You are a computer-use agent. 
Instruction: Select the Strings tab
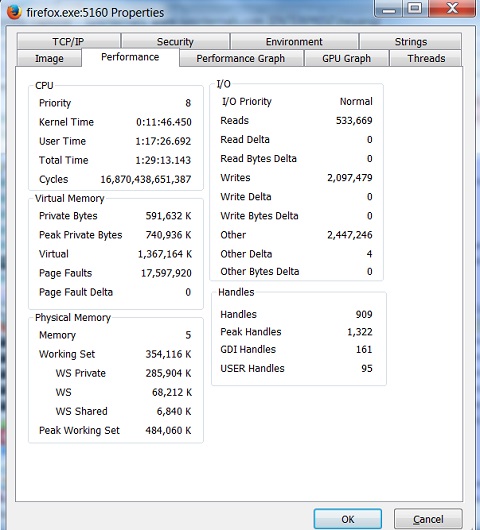411,42
